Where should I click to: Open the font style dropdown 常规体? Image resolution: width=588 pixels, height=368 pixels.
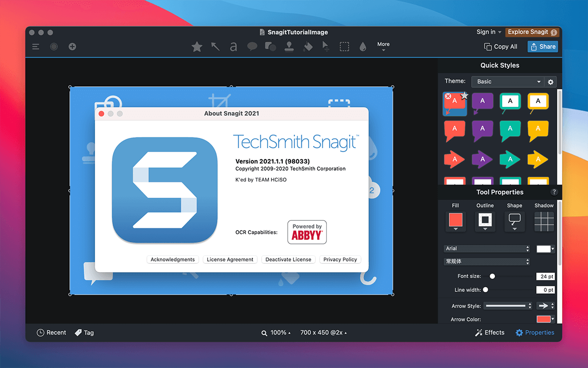(x=487, y=262)
